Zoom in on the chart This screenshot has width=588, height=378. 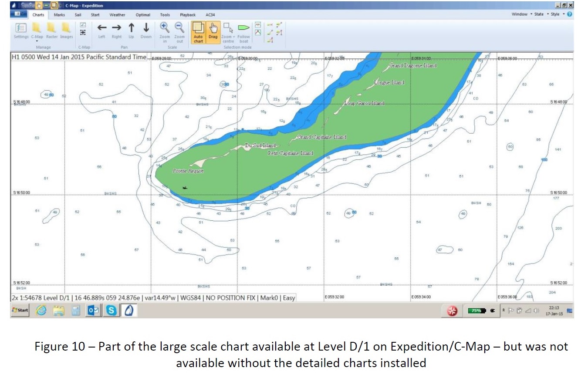click(165, 32)
